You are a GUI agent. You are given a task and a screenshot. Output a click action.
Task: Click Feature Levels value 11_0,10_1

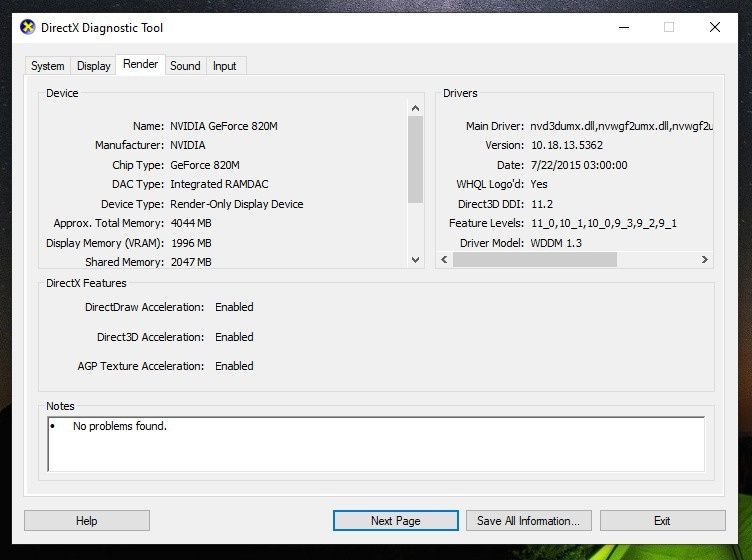pyautogui.click(x=604, y=223)
